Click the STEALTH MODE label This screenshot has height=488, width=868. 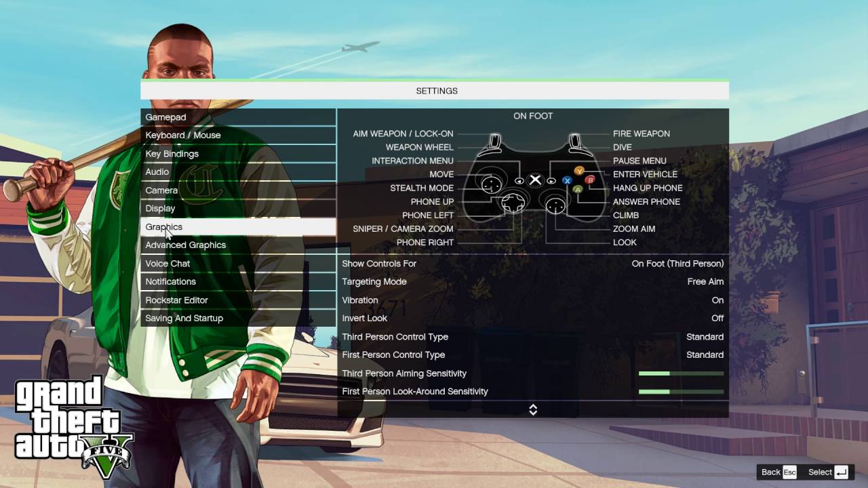(x=422, y=188)
